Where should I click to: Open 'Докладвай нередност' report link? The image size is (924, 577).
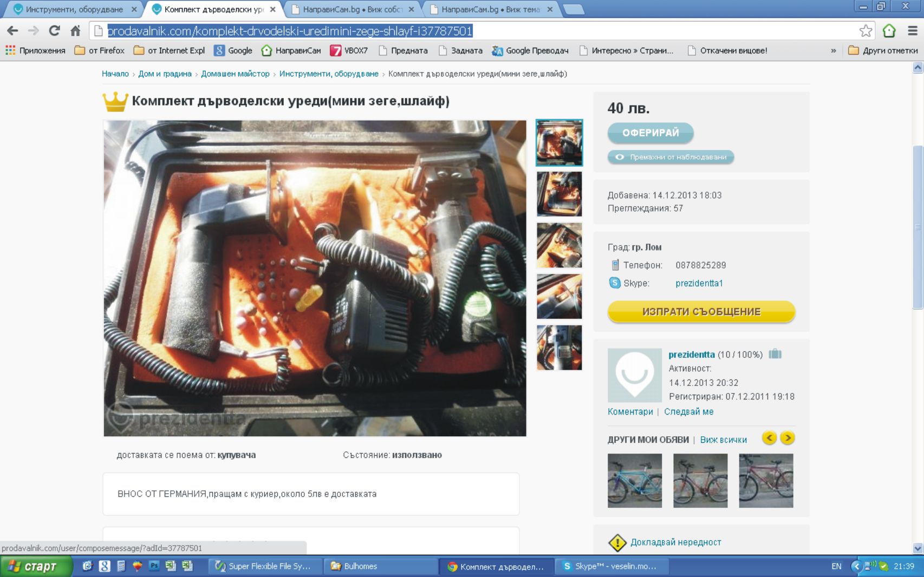[x=675, y=542]
